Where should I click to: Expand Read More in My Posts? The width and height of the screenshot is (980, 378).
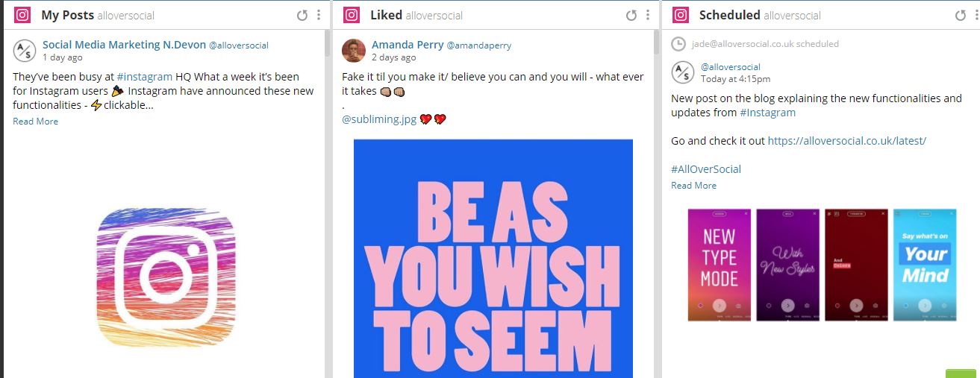point(35,122)
